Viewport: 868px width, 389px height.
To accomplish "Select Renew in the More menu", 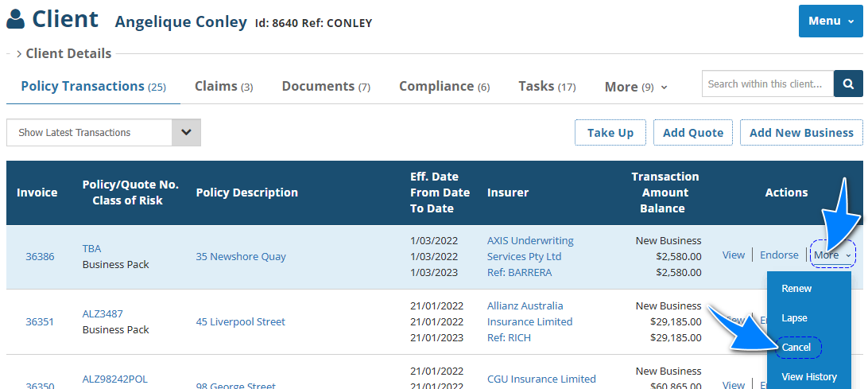I will 796,289.
